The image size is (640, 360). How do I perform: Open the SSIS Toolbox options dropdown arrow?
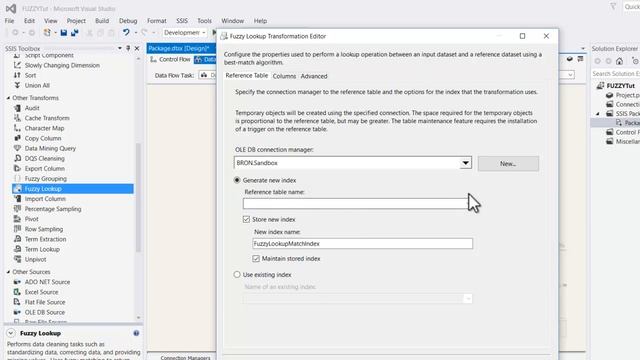(x=120, y=48)
